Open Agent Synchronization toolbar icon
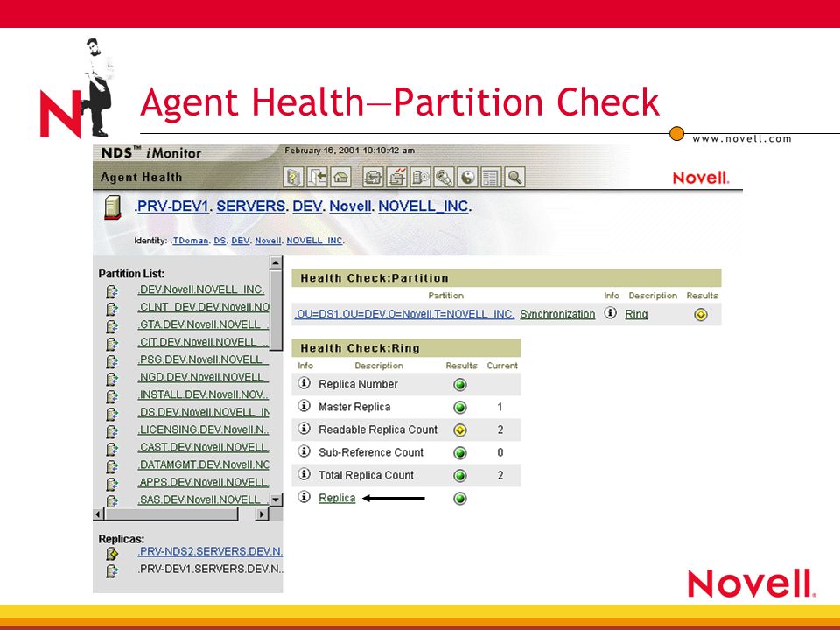The width and height of the screenshot is (840, 630). click(x=373, y=178)
